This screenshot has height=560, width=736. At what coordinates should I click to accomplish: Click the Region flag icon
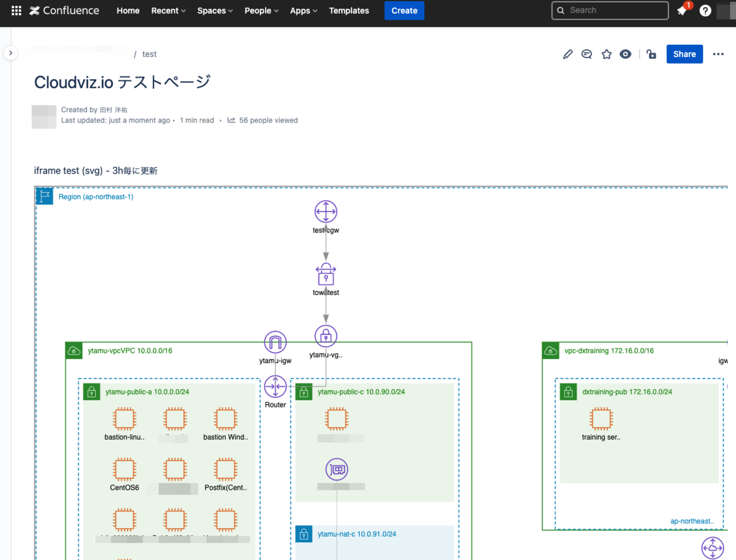(45, 196)
